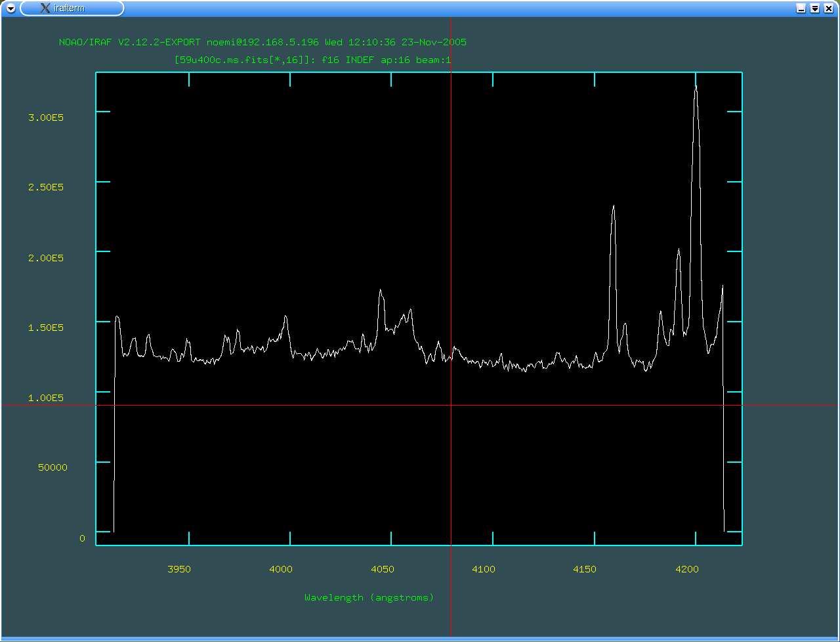Minimize the irafterm window
The image size is (840, 642).
pos(801,8)
